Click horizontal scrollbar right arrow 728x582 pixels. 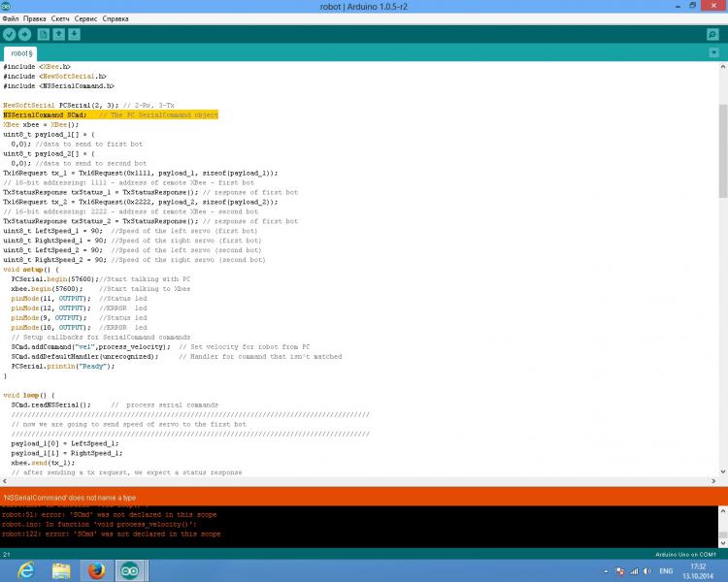713,481
